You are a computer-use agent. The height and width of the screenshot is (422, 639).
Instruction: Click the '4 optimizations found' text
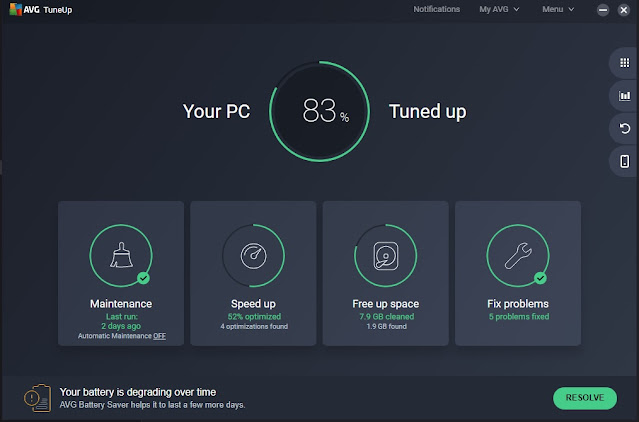pyautogui.click(x=254, y=326)
